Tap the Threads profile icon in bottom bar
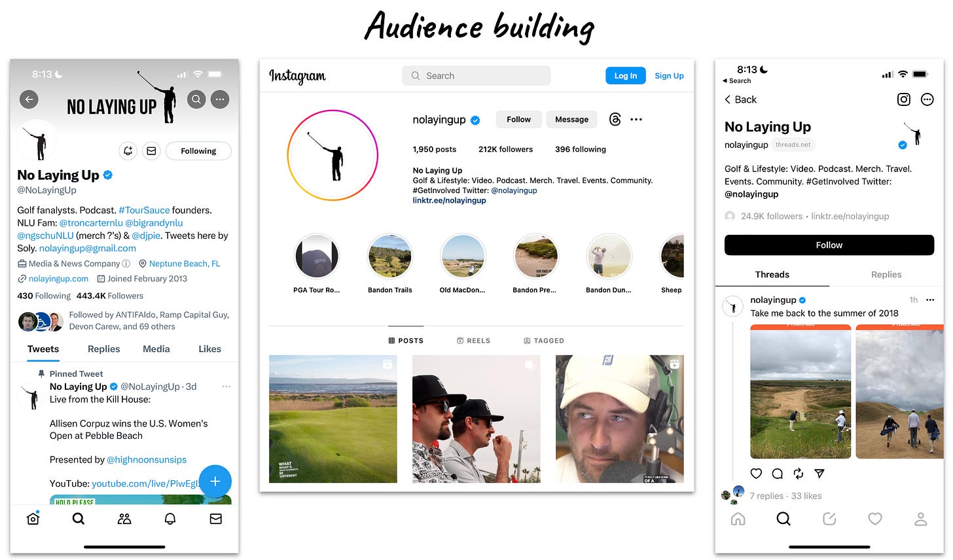 (x=921, y=519)
